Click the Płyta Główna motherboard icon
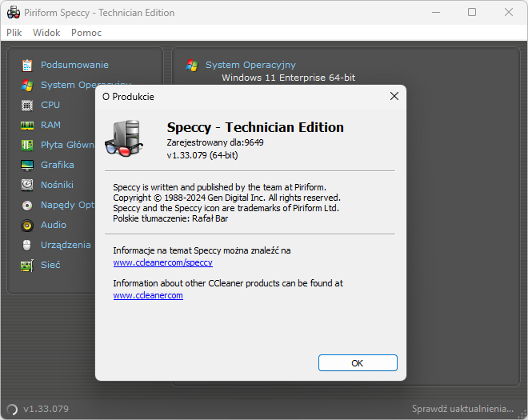This screenshot has width=528, height=420. coord(27,145)
